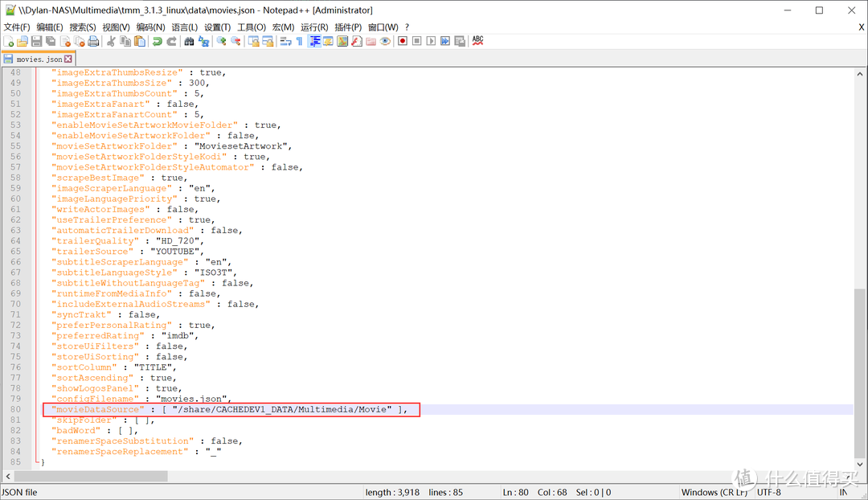Viewport: 868px width, 500px height.
Task: Undo the last edit with the green arrow
Action: tap(158, 42)
